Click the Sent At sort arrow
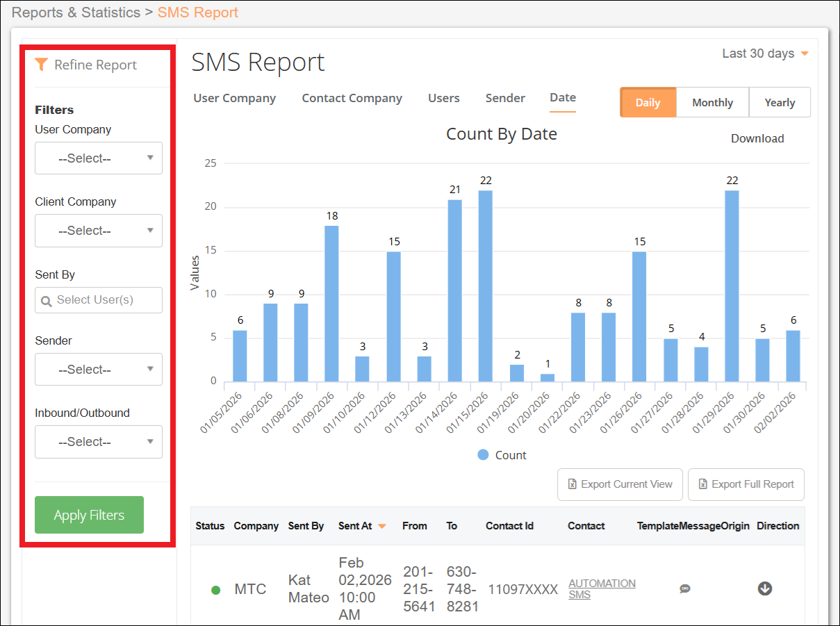The image size is (840, 626). point(382,527)
